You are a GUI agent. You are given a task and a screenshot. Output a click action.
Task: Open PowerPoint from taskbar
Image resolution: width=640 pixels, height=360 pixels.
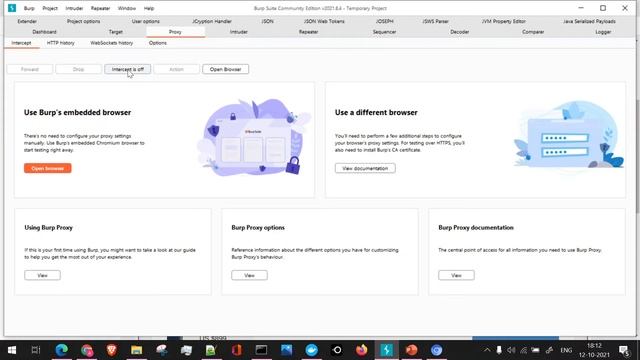pos(411,350)
